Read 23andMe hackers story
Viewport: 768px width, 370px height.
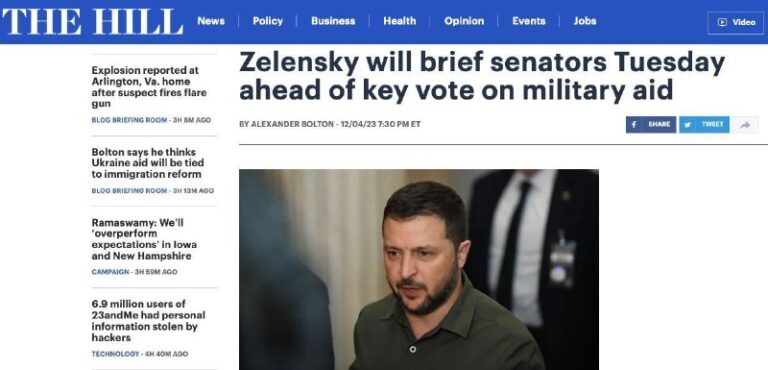pos(148,321)
